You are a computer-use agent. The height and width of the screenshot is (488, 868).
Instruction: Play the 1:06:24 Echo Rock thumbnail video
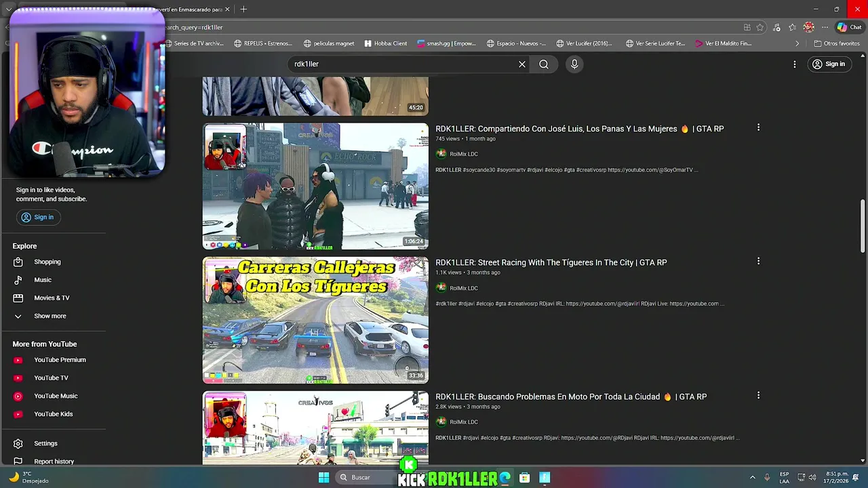coord(315,186)
